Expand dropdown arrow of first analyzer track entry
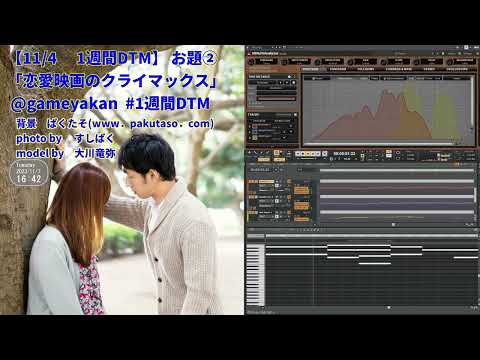 point(291,126)
